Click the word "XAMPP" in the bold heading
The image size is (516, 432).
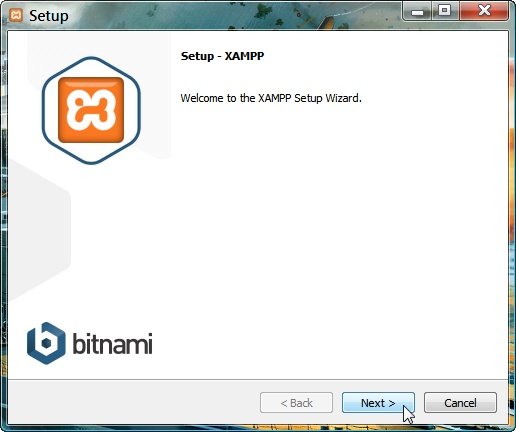pos(244,56)
